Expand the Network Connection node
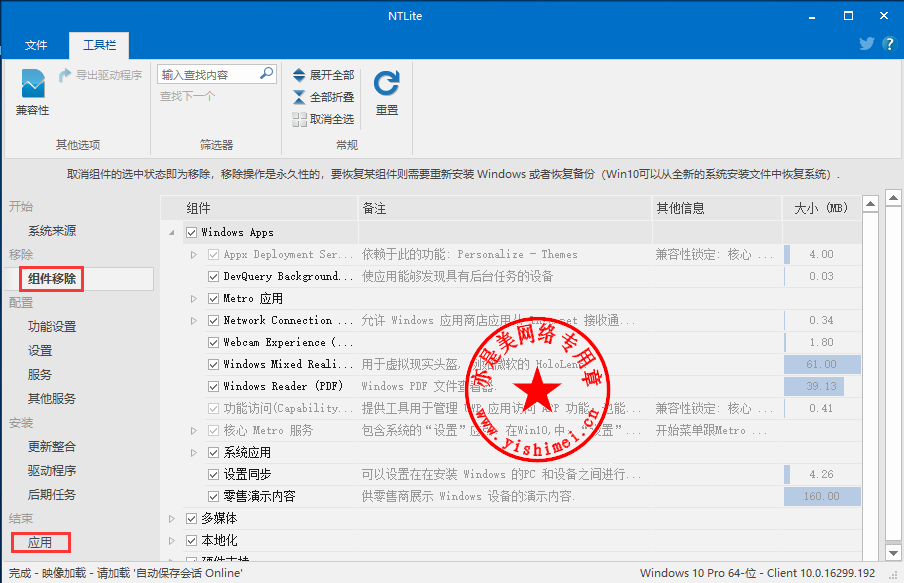The image size is (904, 583). 194,321
